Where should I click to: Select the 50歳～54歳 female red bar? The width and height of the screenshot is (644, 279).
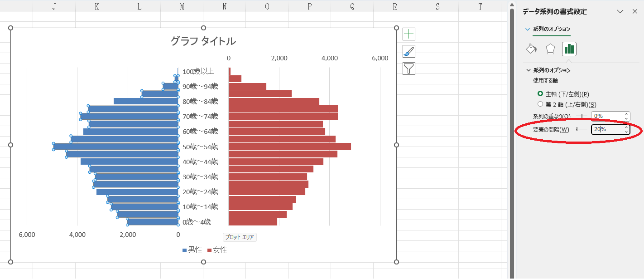click(x=290, y=147)
